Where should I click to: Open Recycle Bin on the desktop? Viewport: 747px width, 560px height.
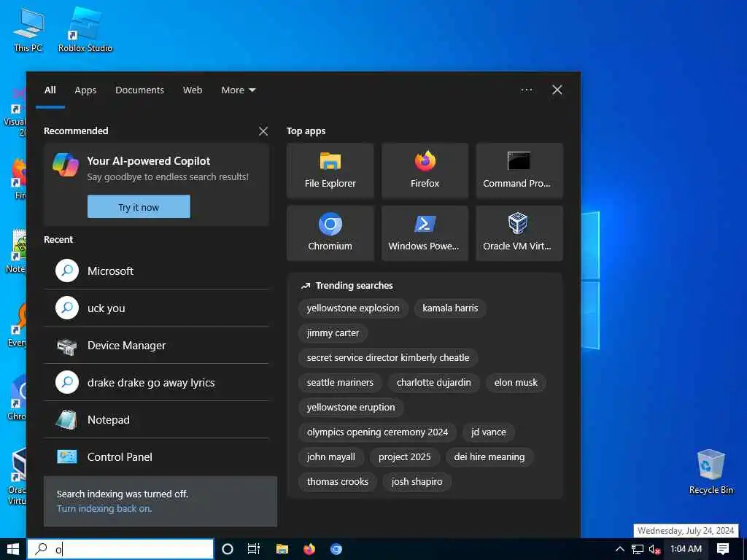(x=711, y=472)
